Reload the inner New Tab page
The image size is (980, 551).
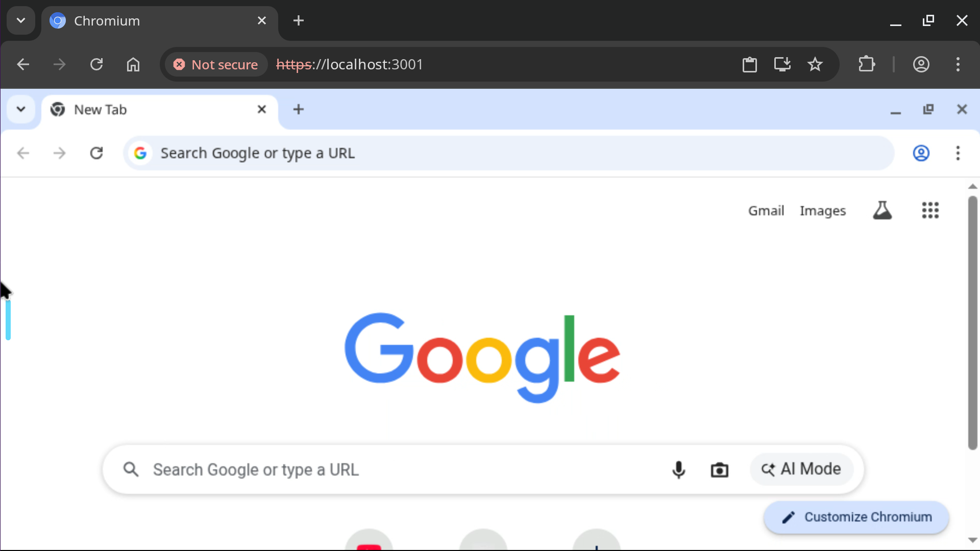coord(96,153)
